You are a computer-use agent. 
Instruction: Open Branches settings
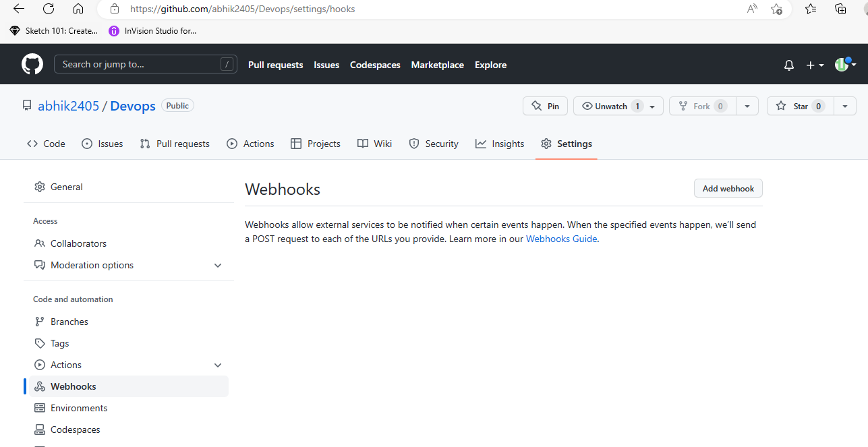[x=128, y=322]
